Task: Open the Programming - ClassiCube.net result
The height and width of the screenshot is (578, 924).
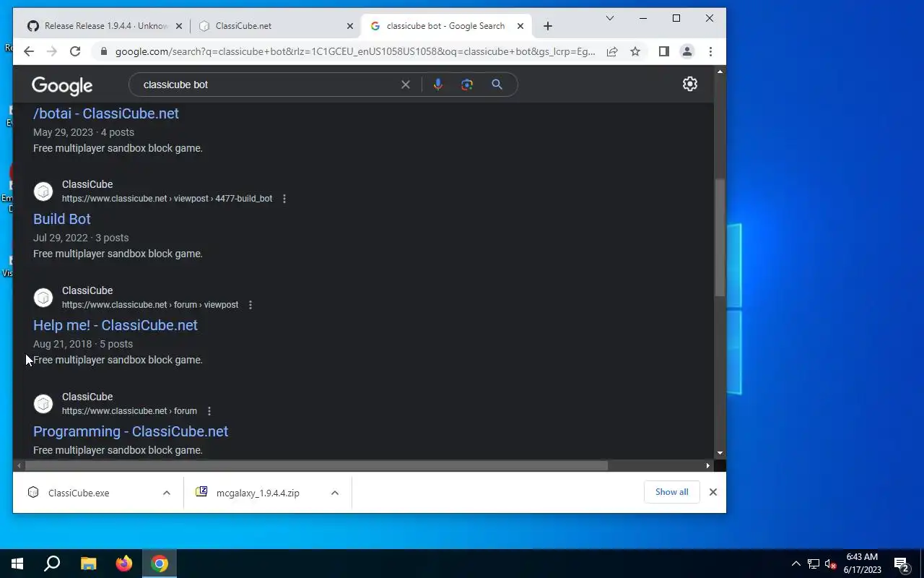Action: [x=131, y=431]
